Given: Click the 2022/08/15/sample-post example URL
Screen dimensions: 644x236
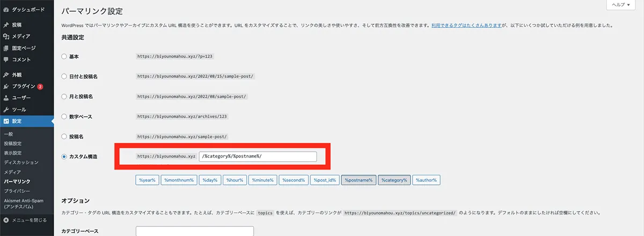Looking at the screenshot, I should (x=195, y=76).
